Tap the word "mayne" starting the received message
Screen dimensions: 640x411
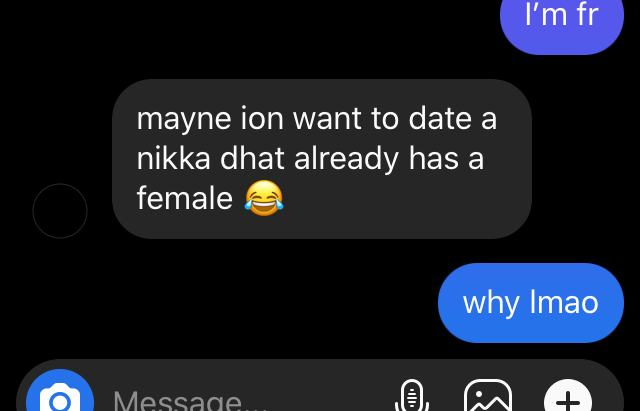(x=184, y=120)
